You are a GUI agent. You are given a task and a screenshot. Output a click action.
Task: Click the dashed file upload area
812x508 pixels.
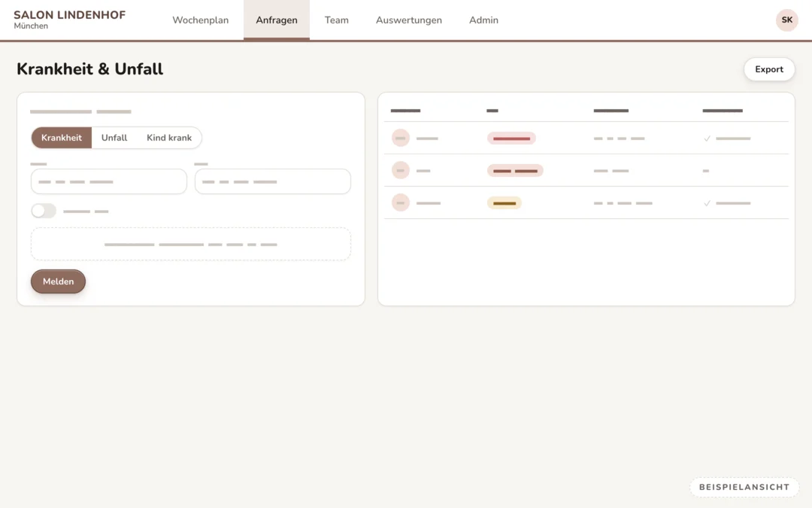(x=190, y=244)
